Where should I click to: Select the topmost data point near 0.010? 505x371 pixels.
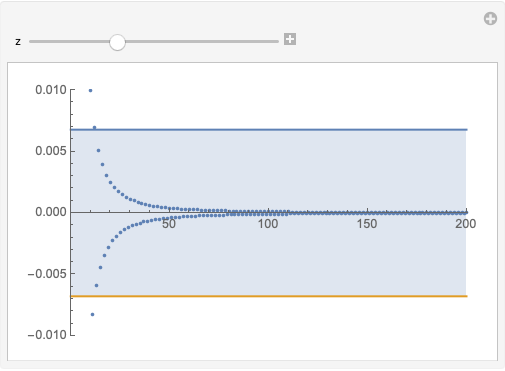[x=90, y=91]
